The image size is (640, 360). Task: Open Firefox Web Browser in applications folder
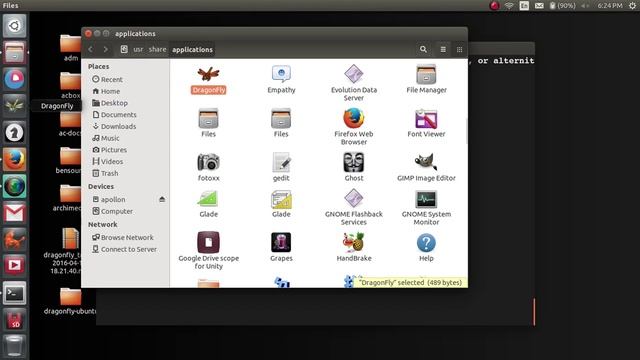tap(353, 118)
